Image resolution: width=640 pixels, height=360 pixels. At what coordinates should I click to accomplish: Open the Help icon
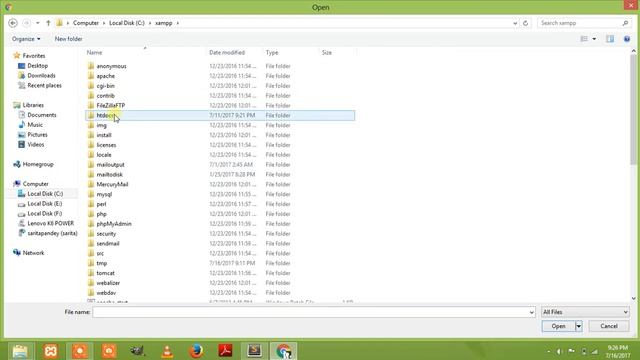tap(627, 39)
